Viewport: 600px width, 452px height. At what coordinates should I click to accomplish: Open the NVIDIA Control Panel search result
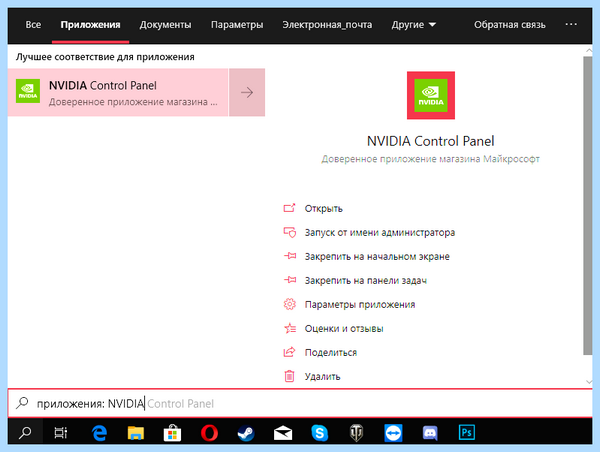(x=118, y=92)
